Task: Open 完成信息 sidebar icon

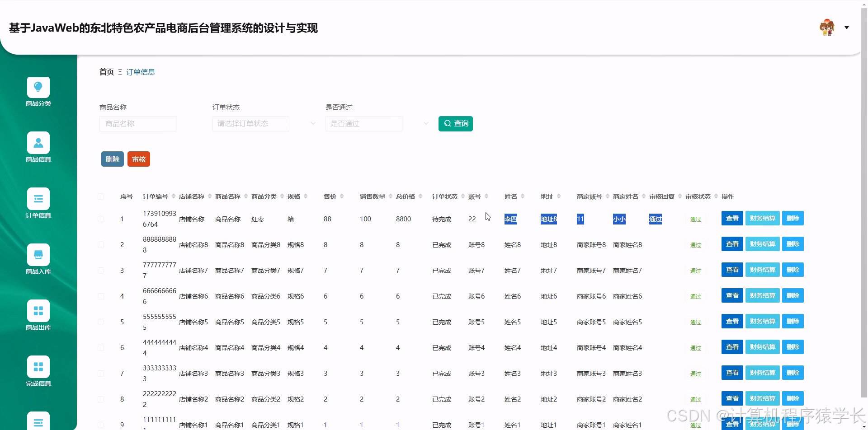Action: [38, 367]
